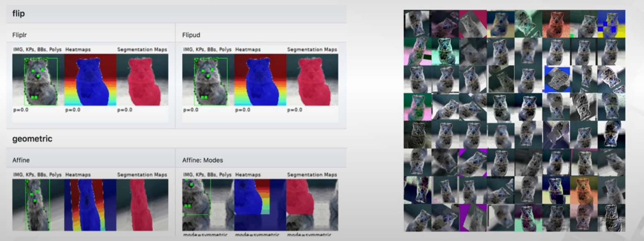Click "mode=symmetric" below Affine: Modes keypoints image

pyautogui.click(x=205, y=235)
